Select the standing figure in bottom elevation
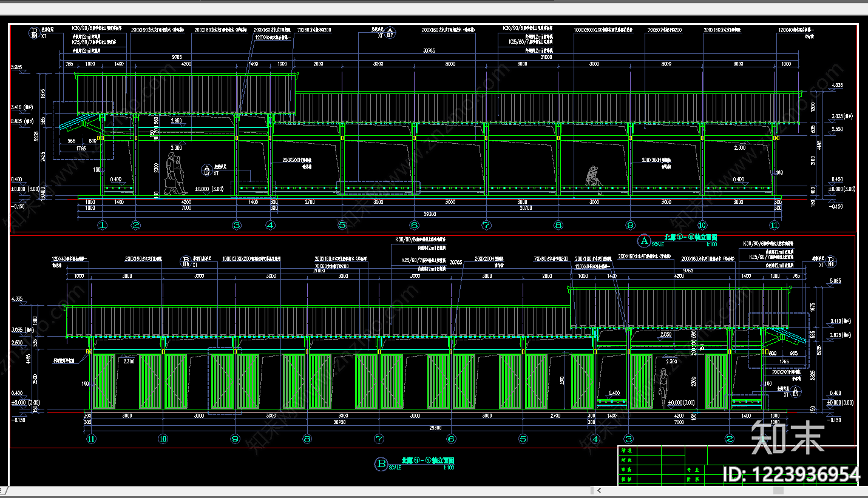Viewport: 868px width, 498px height. [663, 388]
